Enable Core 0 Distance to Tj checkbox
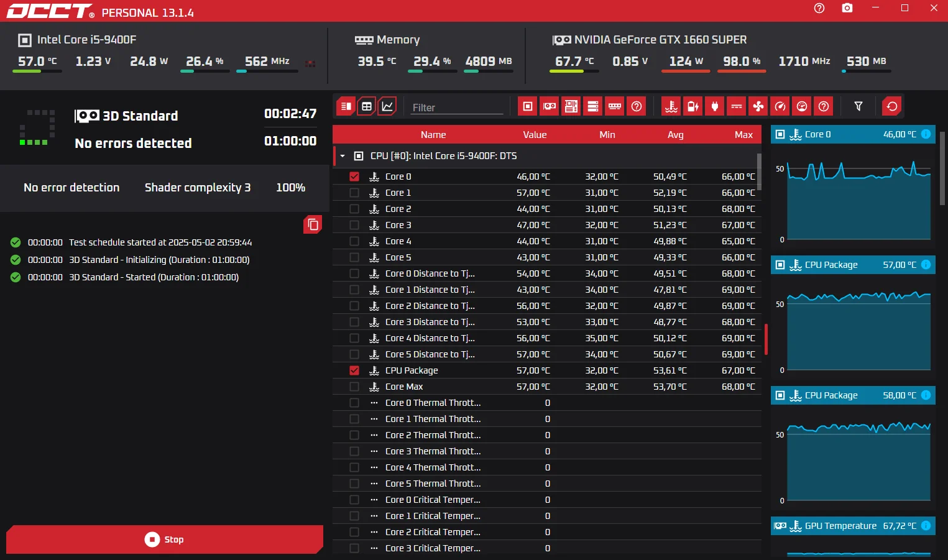This screenshot has width=948, height=560. pyautogui.click(x=354, y=273)
